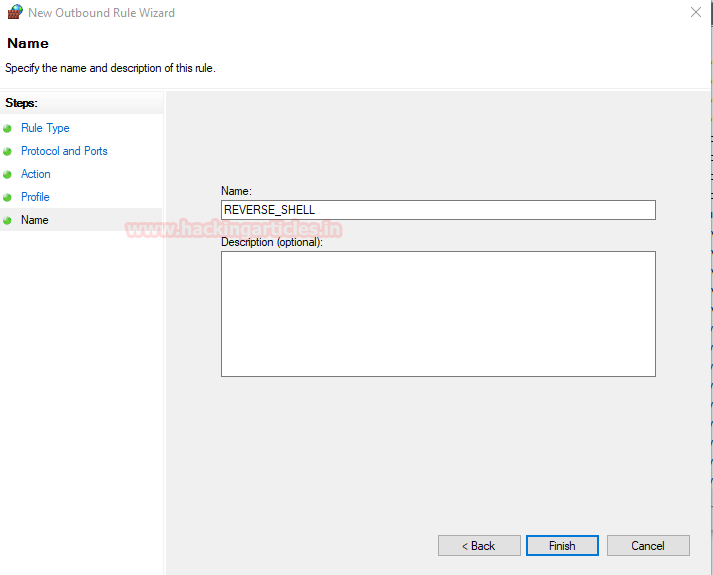Click the 'New Outbound Rule Wizard' title

(x=101, y=13)
